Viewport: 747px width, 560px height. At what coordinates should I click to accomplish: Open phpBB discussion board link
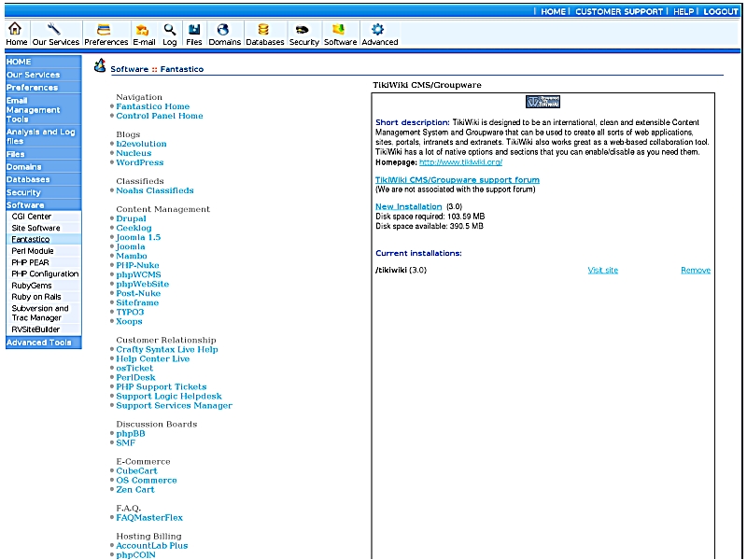point(131,434)
